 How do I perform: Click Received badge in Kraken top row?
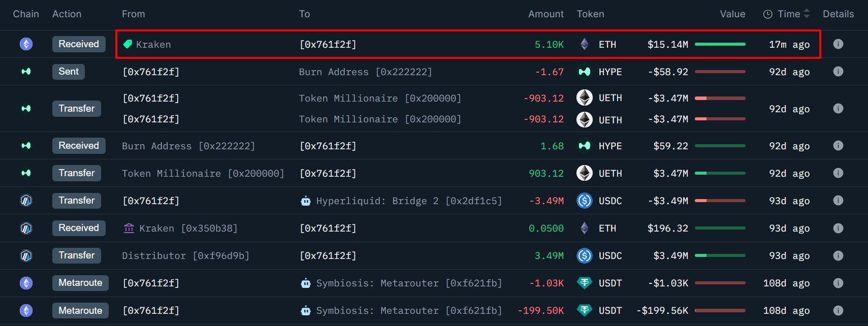[79, 44]
